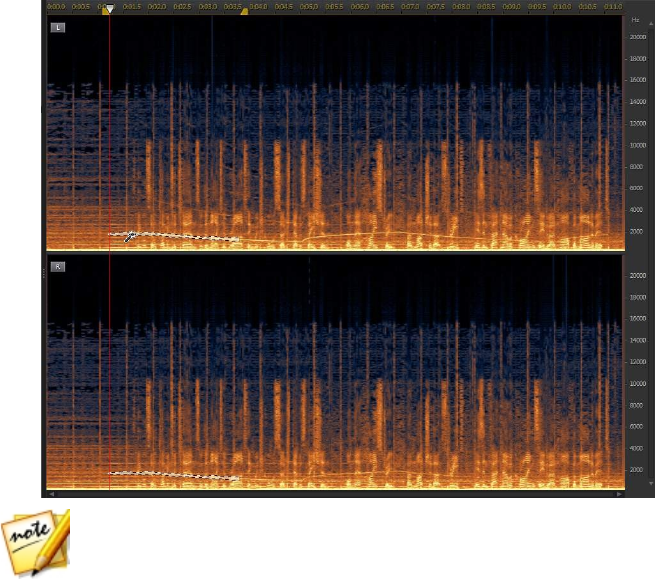Click the healing brush cursor in the left channel
Viewport: 655px width, 579px height.
tap(130, 237)
